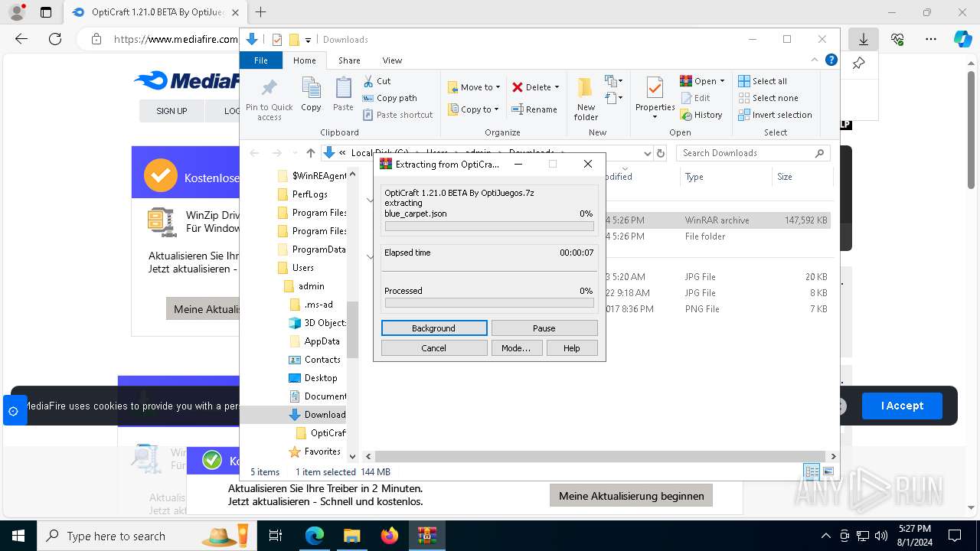Open File Explorer taskbar icon
Image resolution: width=980 pixels, height=551 pixels.
click(352, 536)
